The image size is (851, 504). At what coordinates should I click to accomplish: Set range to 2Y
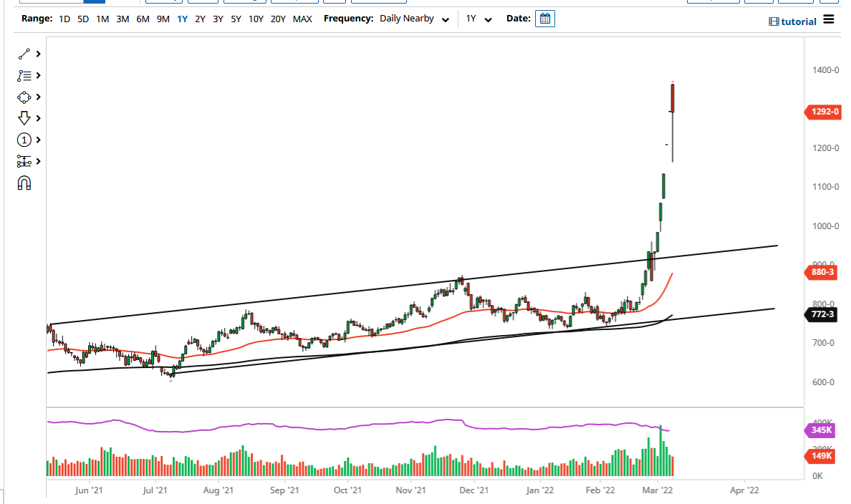[201, 19]
